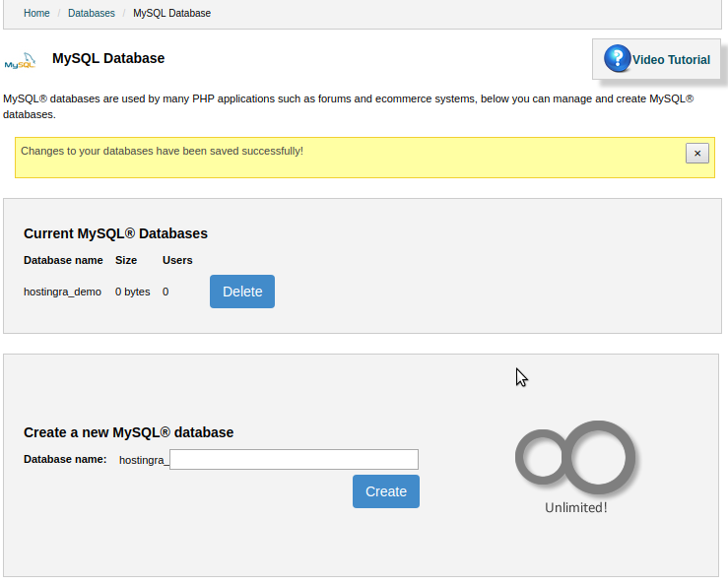This screenshot has height=585, width=728.
Task: Click the Users column header
Action: tap(177, 260)
